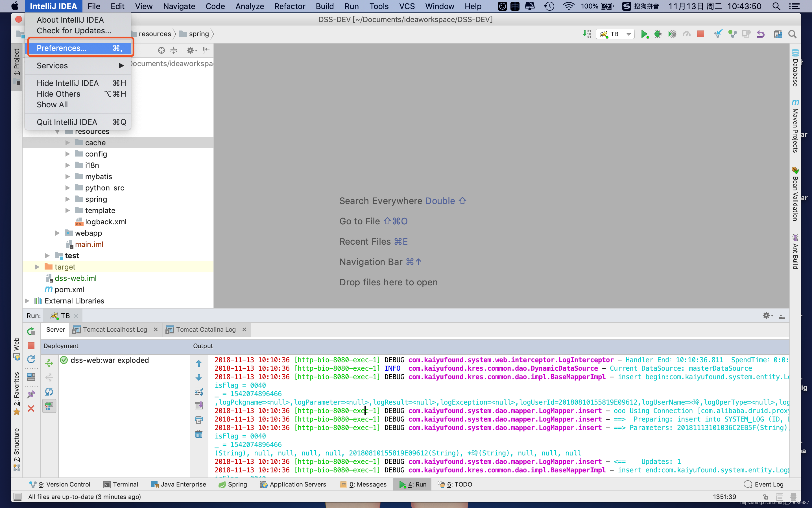Screen dimensions: 812x508
Task: Select Quit IntelliJ IDEA menu item
Action: pyautogui.click(x=78, y=122)
